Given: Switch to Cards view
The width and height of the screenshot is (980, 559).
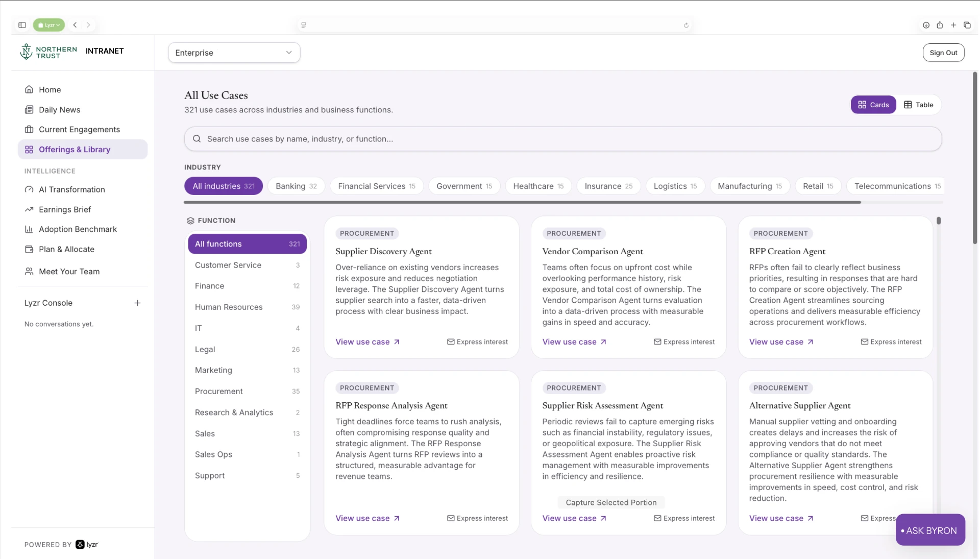Looking at the screenshot, I should point(873,105).
